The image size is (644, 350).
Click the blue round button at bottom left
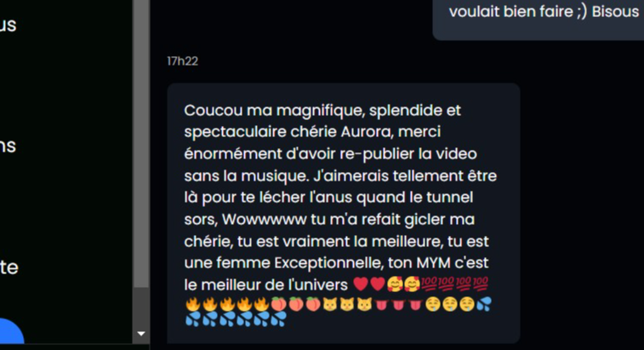tap(10, 332)
